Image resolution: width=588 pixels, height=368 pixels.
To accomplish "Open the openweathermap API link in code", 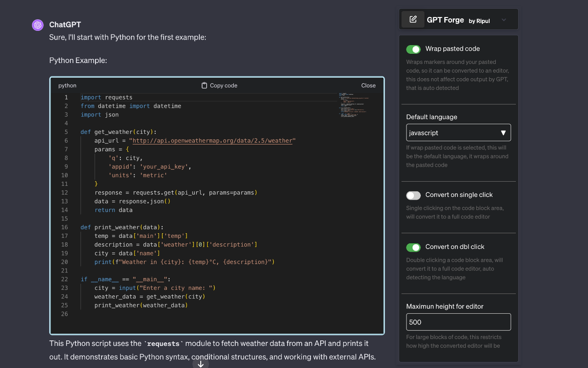I will pyautogui.click(x=213, y=140).
